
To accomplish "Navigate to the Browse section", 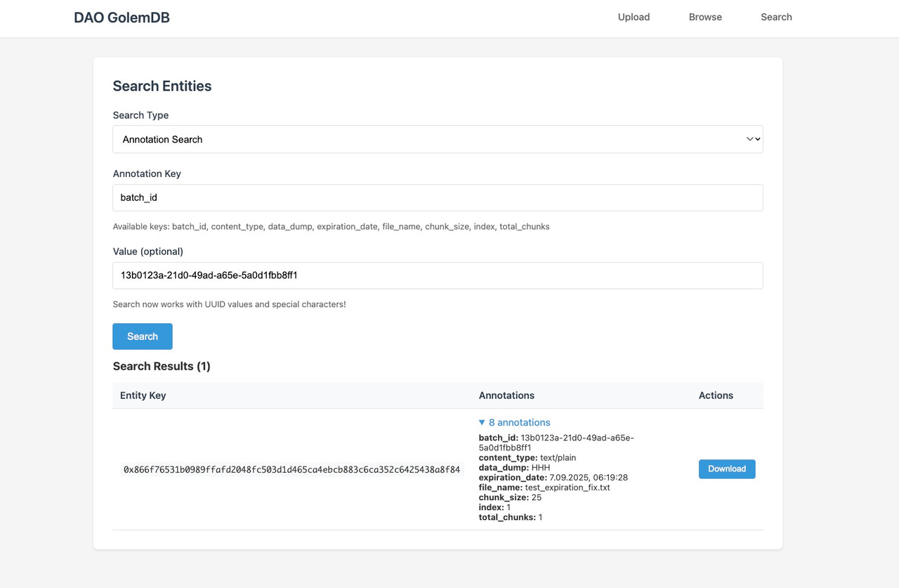I will point(705,17).
